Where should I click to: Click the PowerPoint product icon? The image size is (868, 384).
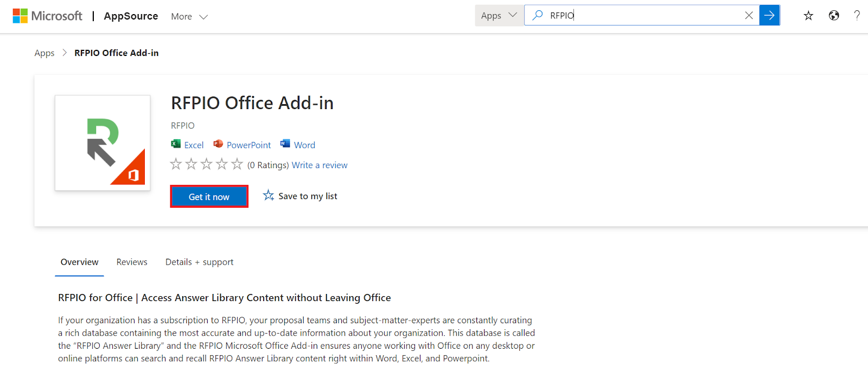pyautogui.click(x=218, y=144)
